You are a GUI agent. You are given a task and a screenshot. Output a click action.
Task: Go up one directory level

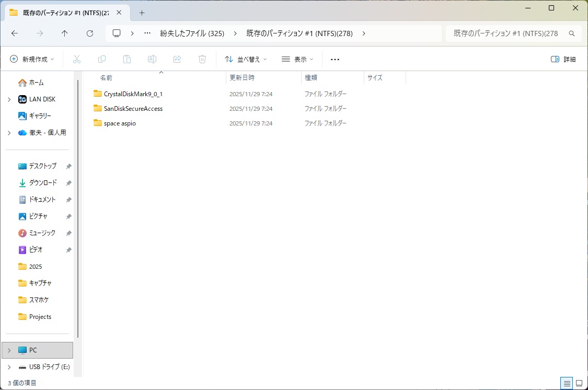tap(65, 33)
